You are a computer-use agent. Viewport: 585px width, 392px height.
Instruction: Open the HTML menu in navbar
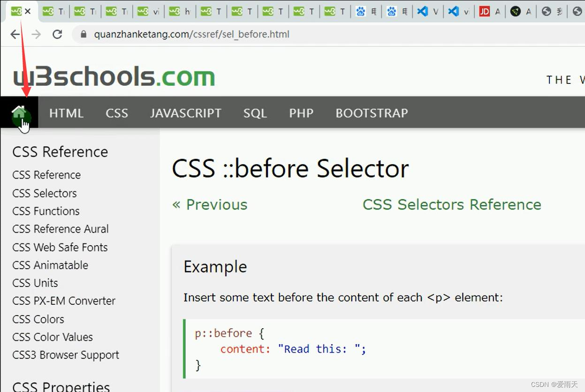[x=66, y=113]
